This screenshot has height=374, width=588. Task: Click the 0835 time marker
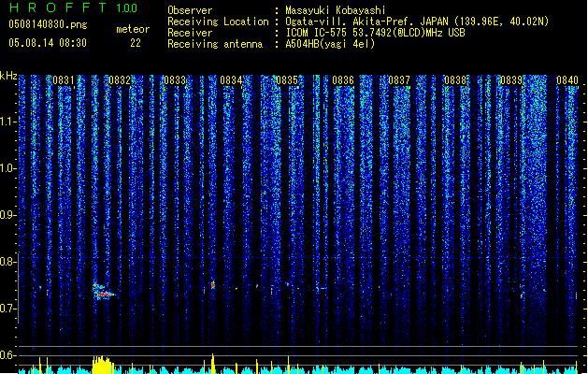point(287,80)
